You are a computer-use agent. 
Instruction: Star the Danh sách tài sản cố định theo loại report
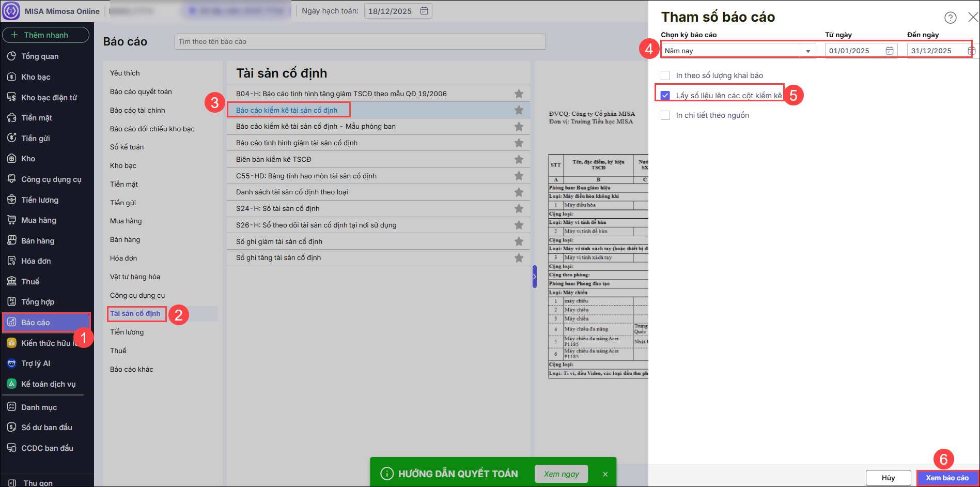pyautogui.click(x=519, y=192)
